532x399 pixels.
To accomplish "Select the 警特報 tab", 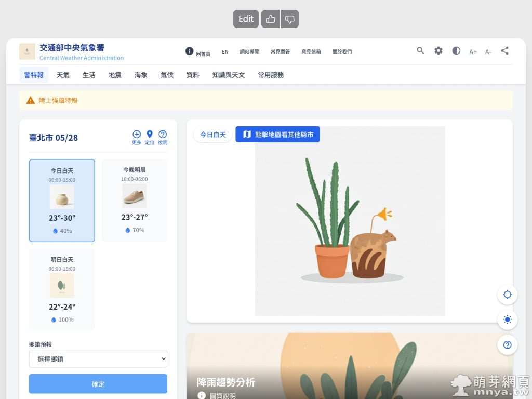I will 34,75.
